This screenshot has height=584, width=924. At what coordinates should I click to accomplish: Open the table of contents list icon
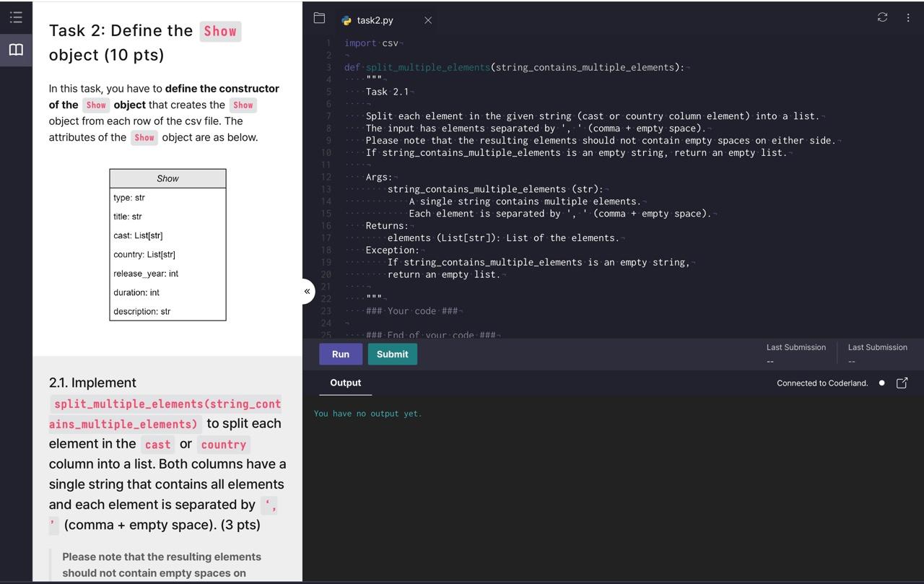point(16,17)
